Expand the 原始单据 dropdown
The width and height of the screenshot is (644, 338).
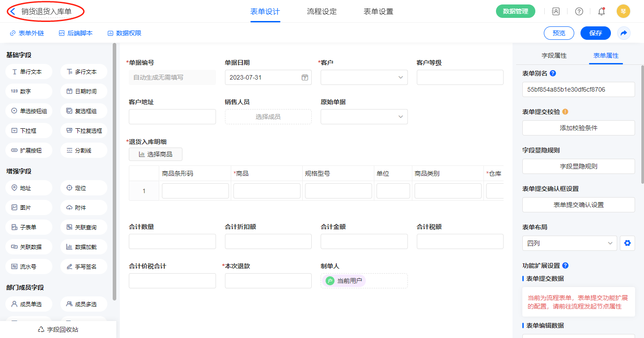point(364,117)
